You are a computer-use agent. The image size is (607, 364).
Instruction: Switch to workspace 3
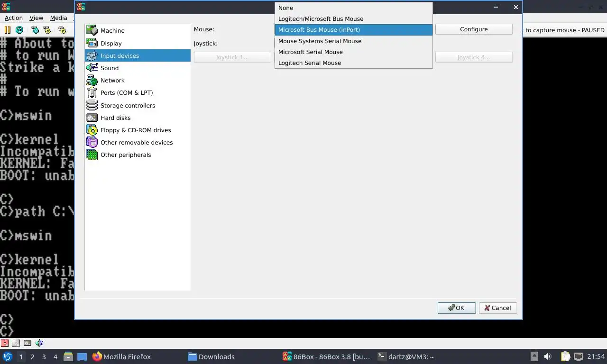click(44, 357)
